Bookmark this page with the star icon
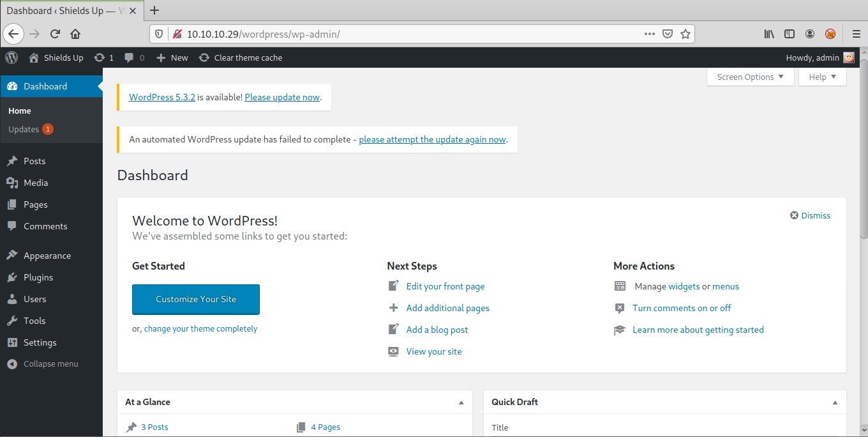 pyautogui.click(x=685, y=34)
